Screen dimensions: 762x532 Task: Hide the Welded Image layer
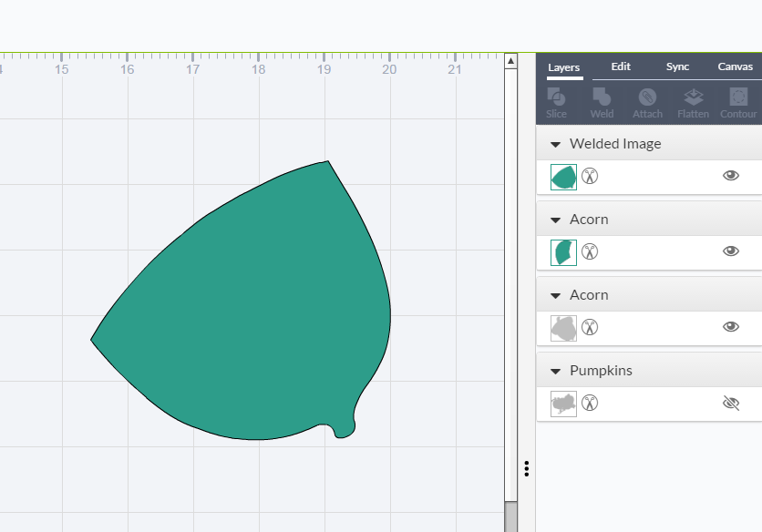(730, 176)
